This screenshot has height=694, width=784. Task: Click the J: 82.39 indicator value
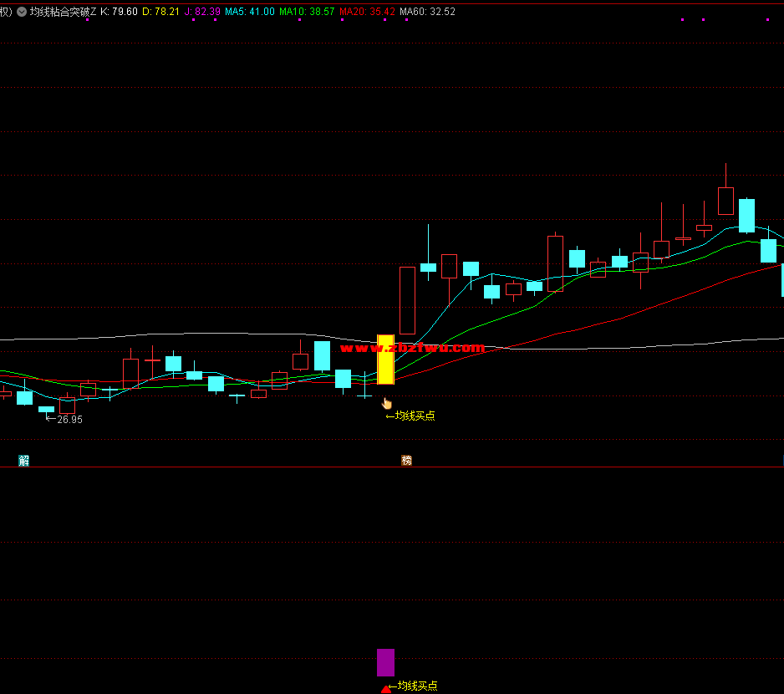202,12
